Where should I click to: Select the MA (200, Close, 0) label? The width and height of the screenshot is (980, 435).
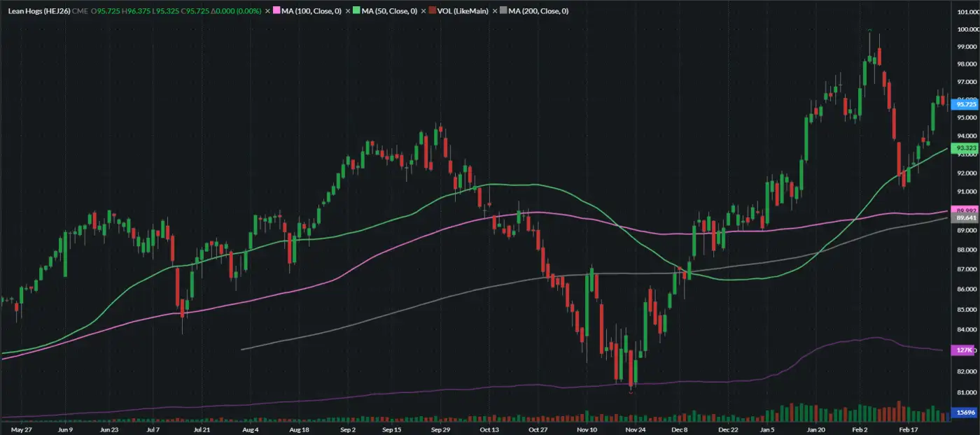[x=538, y=11]
